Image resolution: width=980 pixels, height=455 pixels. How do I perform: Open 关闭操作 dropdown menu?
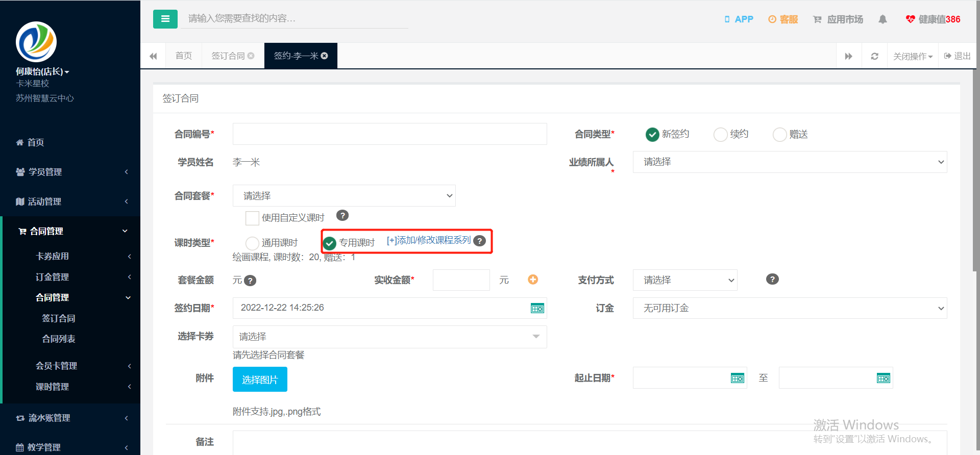[x=913, y=56]
